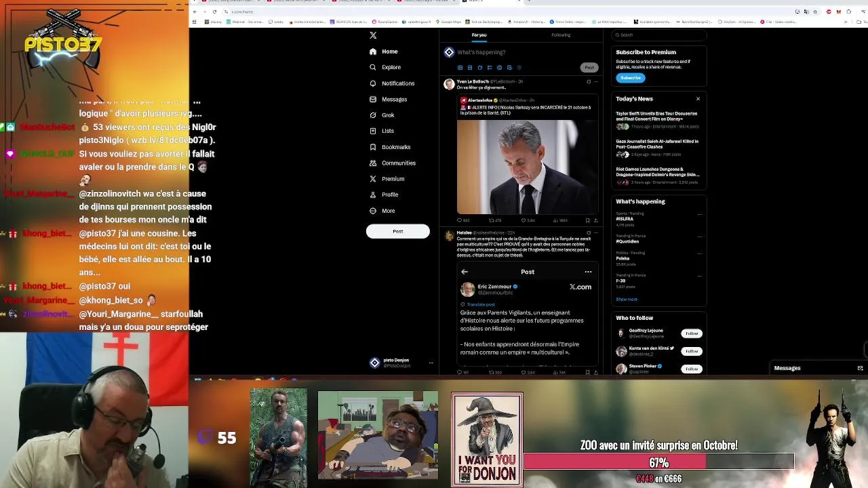Viewport: 868px width, 488px height.
Task: Open more options on Yvan Le Bolloc'h post
Action: (x=596, y=82)
